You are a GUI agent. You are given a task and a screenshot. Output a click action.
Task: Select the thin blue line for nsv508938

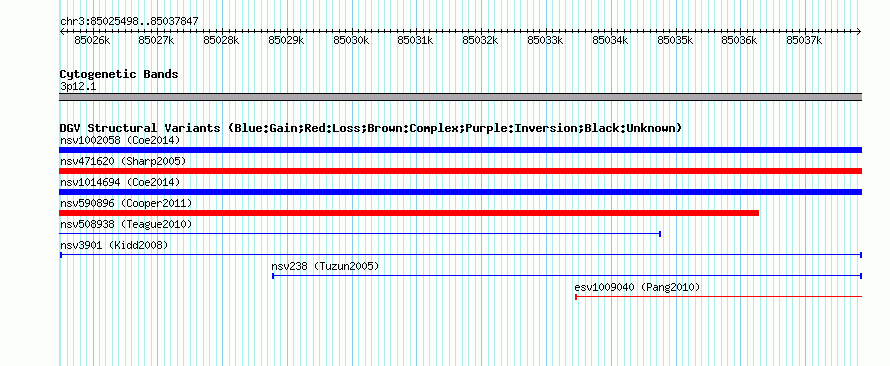coord(360,234)
